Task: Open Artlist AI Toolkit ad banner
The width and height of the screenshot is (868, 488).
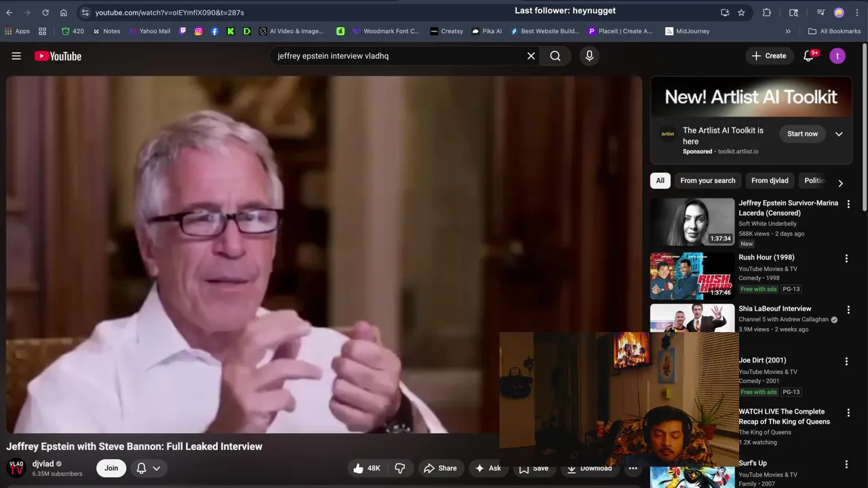Action: point(751,97)
